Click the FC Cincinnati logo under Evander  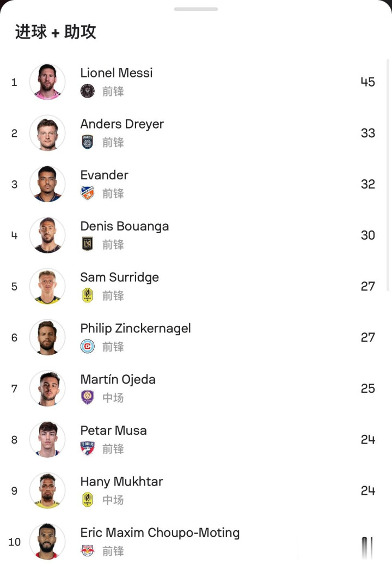[x=87, y=193]
